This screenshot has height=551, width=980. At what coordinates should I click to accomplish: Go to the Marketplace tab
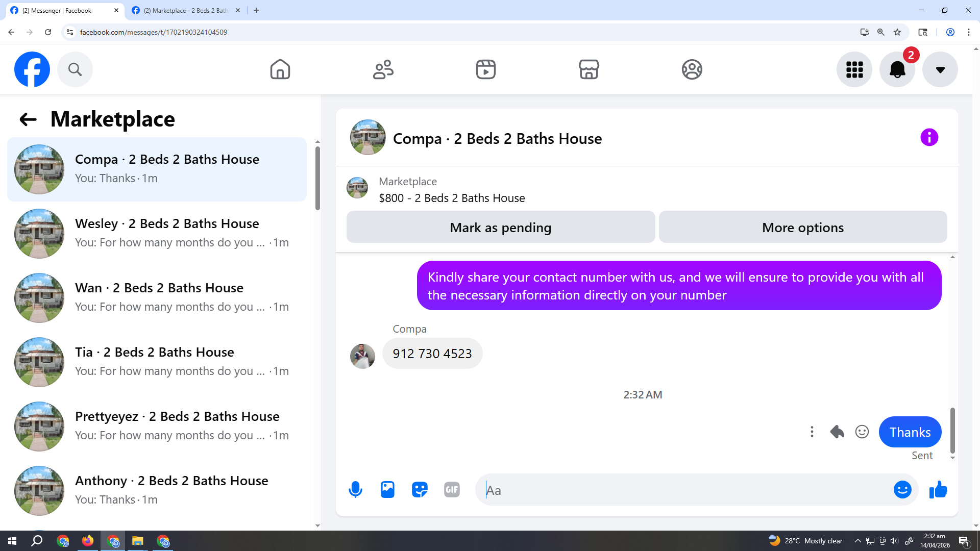point(589,69)
